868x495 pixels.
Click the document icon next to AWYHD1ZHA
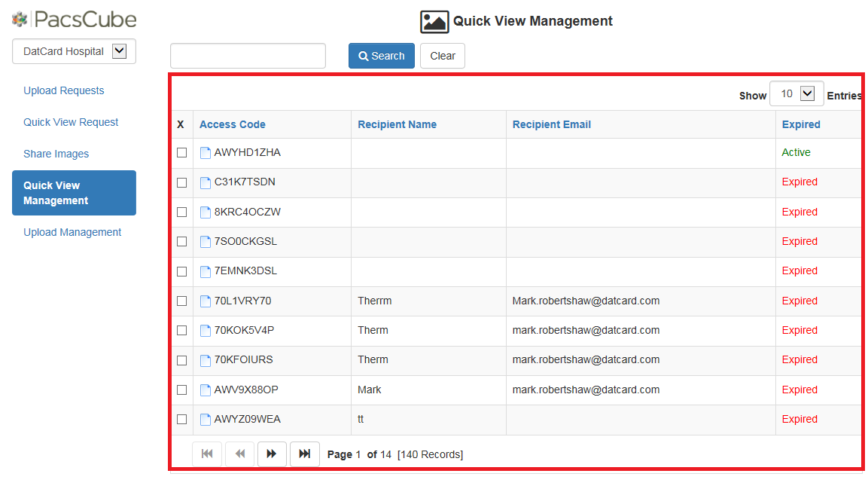tap(206, 153)
